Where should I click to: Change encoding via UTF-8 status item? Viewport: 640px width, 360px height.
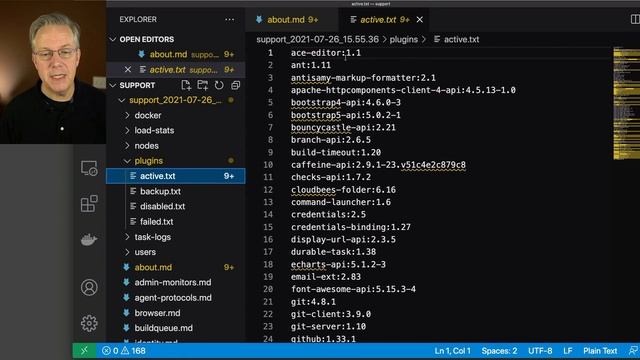(540, 351)
